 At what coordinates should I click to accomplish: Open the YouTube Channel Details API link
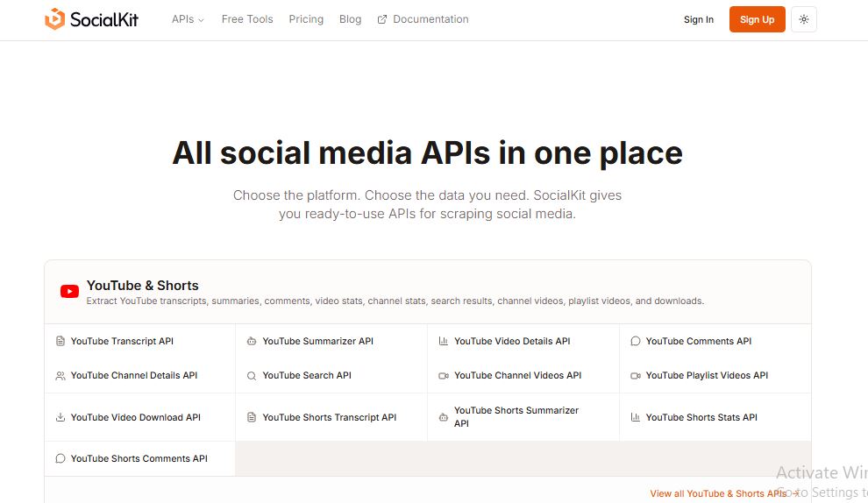point(134,375)
